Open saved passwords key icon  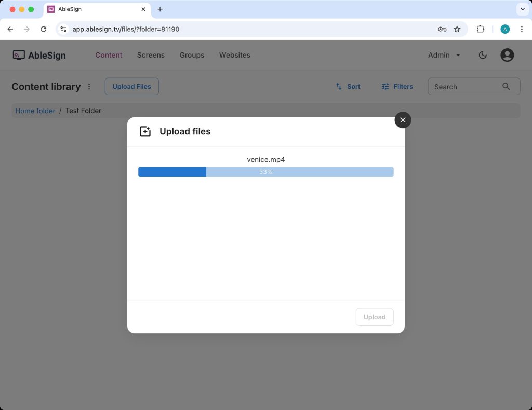(x=442, y=29)
